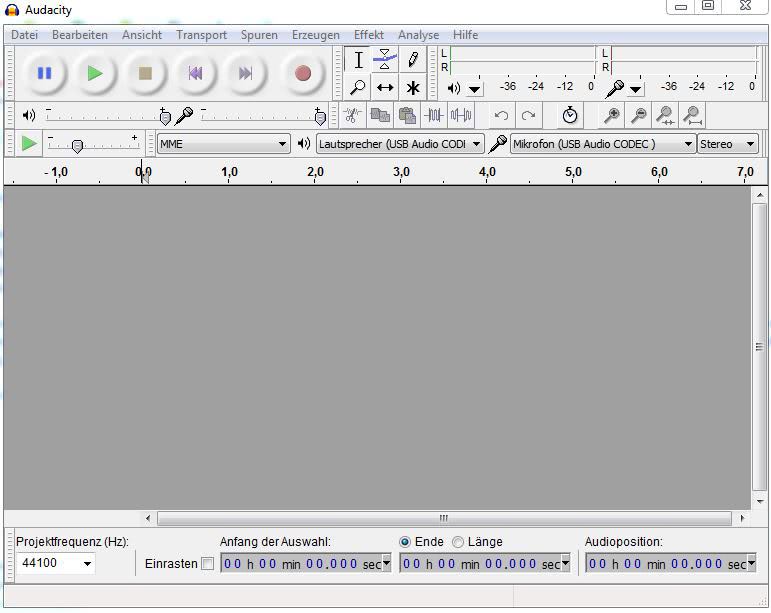Open the Spuren menu
This screenshot has height=613, width=771.
click(259, 35)
